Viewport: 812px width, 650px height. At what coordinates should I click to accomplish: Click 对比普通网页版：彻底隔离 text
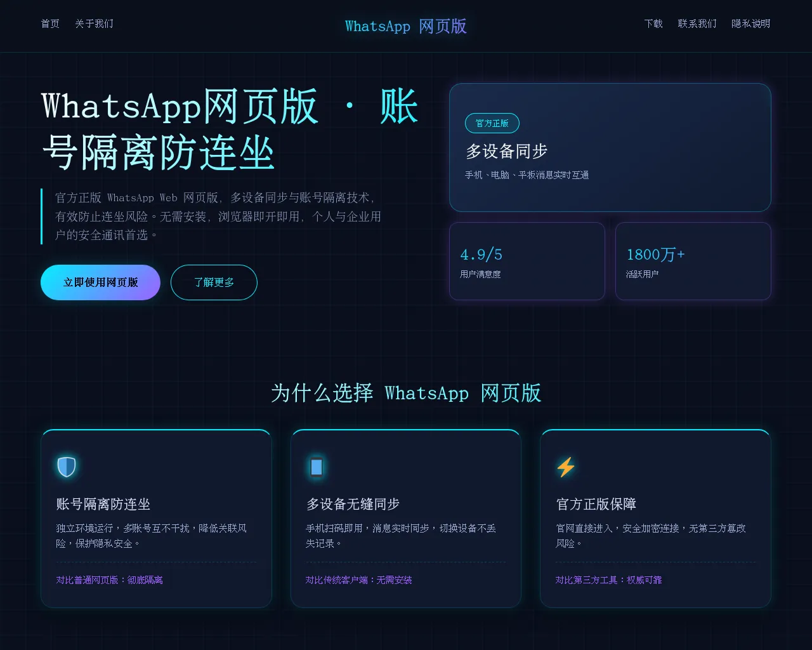[109, 580]
